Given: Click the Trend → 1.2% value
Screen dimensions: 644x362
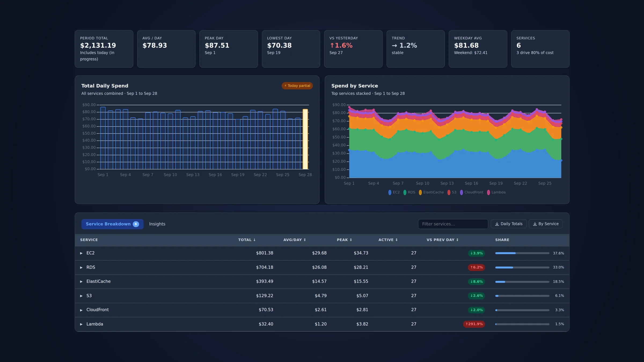Looking at the screenshot, I should (x=404, y=46).
